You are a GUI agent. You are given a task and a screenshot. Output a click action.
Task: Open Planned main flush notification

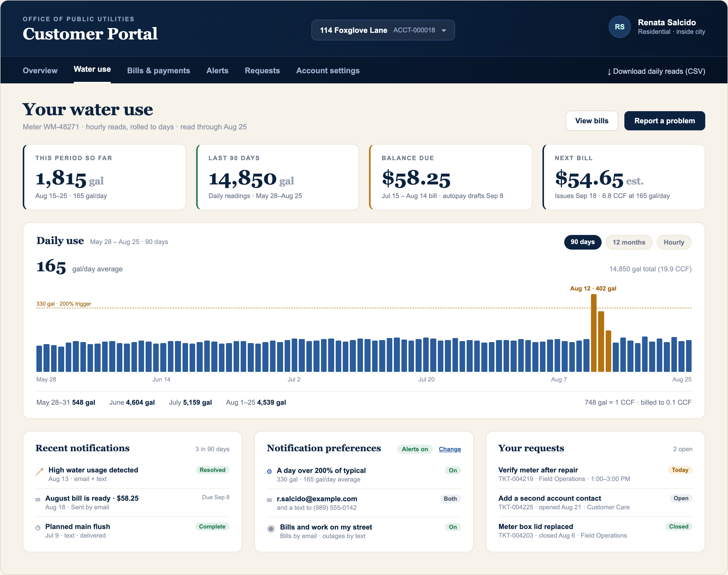click(132, 531)
